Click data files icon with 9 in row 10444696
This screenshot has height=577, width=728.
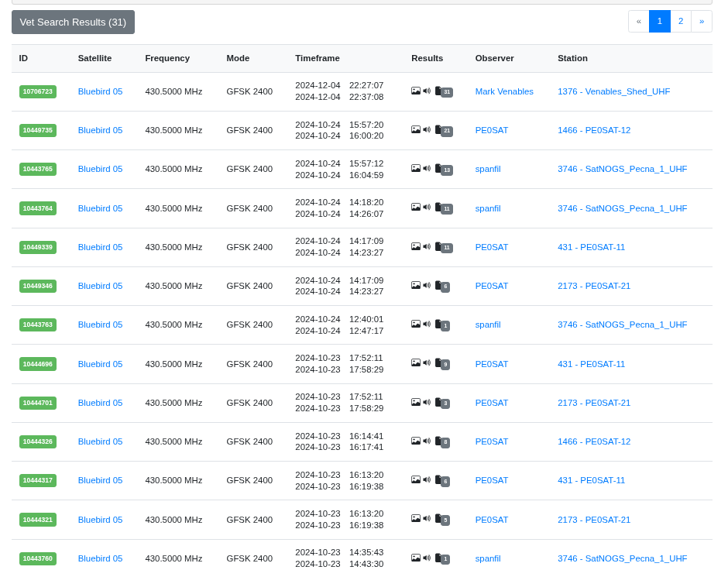pyautogui.click(x=442, y=363)
